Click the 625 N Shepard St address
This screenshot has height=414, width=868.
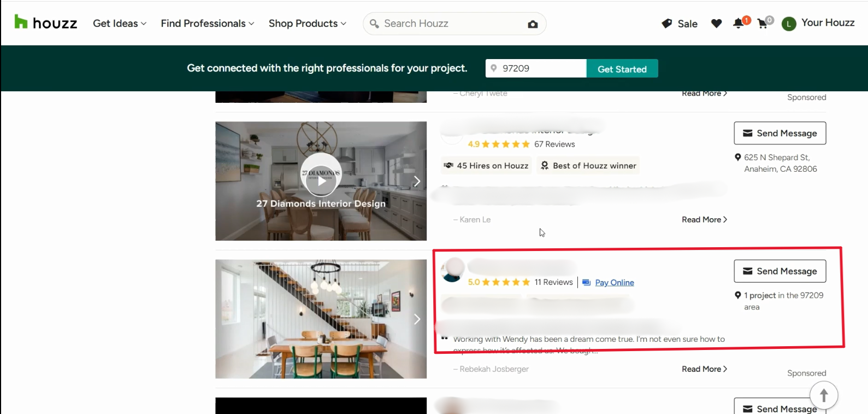click(x=780, y=163)
